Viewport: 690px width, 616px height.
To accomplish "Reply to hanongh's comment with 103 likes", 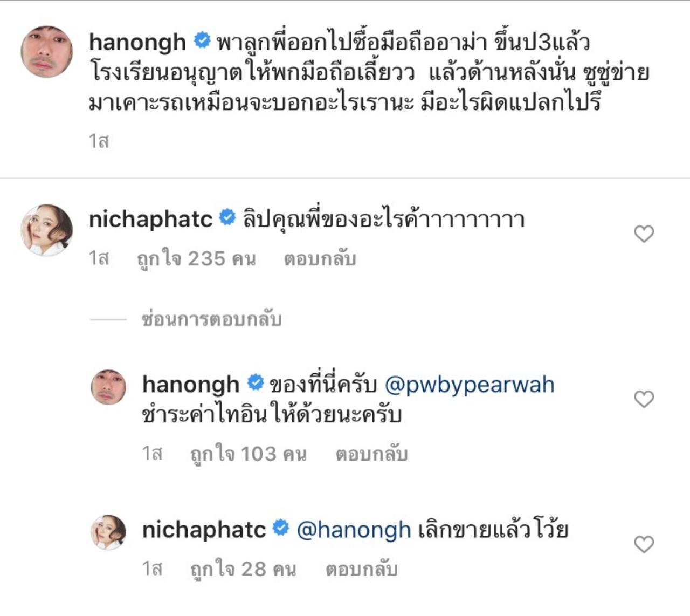I will (371, 454).
